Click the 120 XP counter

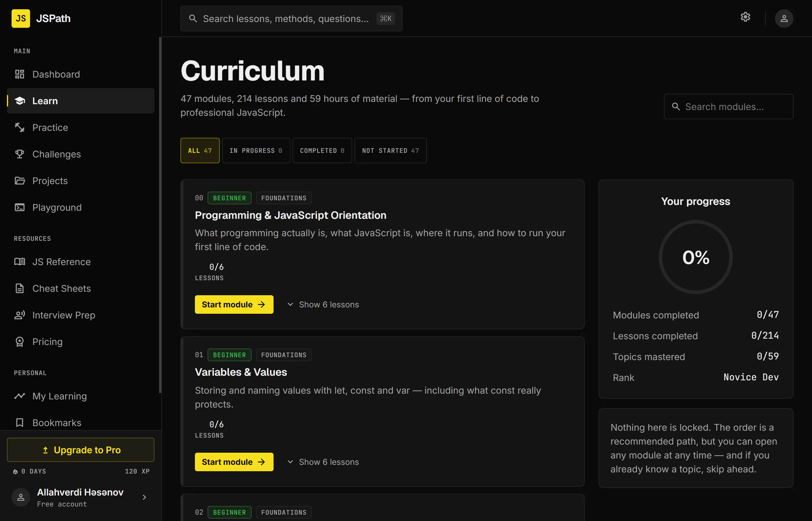[x=137, y=471]
